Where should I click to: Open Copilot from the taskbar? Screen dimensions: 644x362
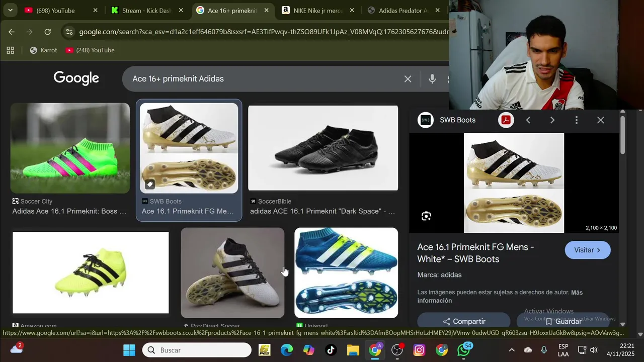[309, 350]
